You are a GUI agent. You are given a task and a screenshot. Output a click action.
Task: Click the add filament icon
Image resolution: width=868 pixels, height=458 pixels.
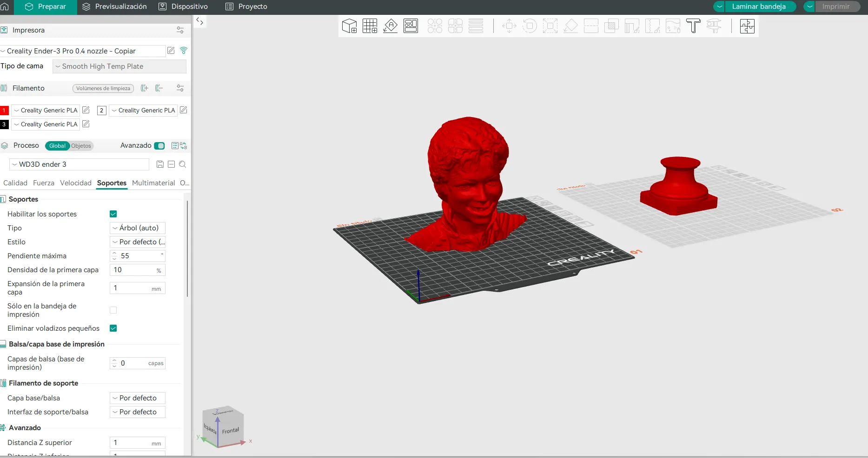click(x=145, y=88)
